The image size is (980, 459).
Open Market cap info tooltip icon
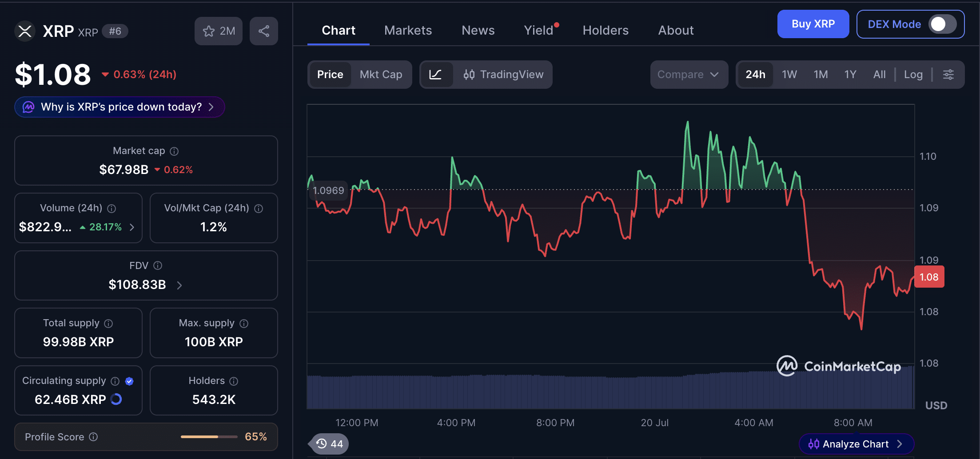[174, 151]
